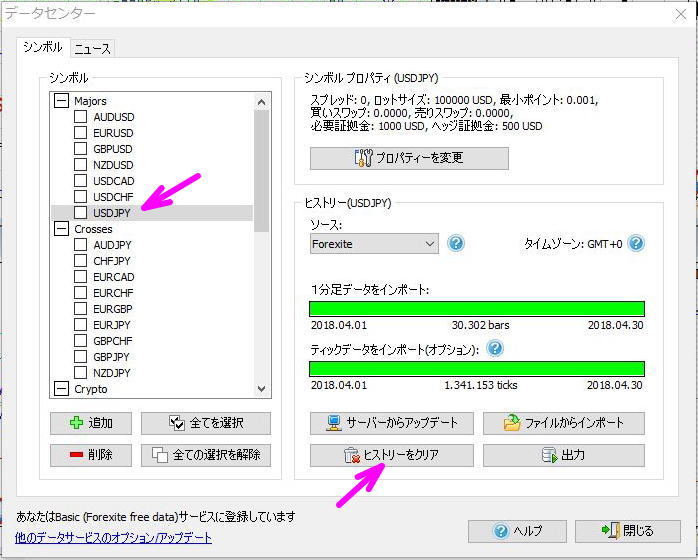Click the question mark icon on the ヘルプ button

tap(501, 531)
